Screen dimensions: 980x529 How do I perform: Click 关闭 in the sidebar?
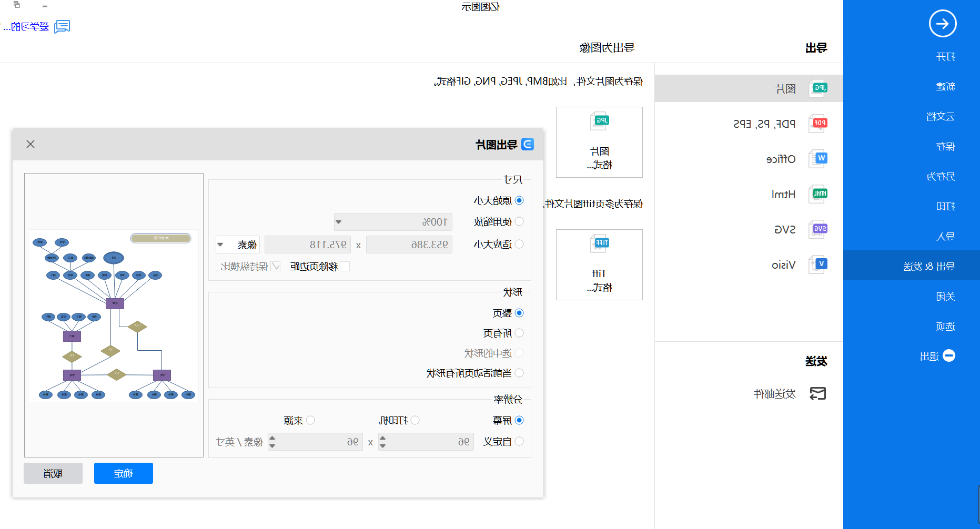[912, 296]
